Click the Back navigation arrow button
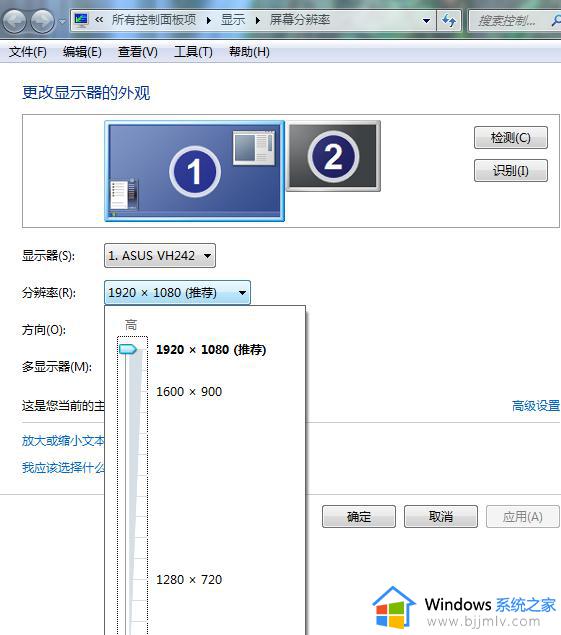This screenshot has height=635, width=561. coord(15,20)
